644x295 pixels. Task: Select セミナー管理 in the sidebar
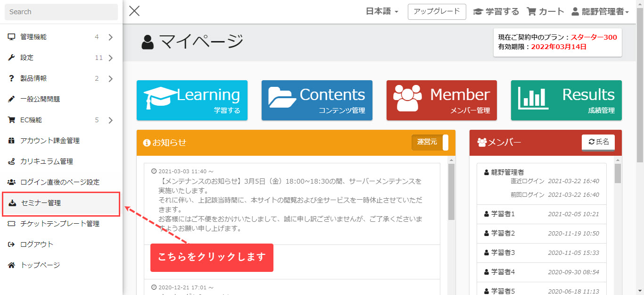click(41, 203)
